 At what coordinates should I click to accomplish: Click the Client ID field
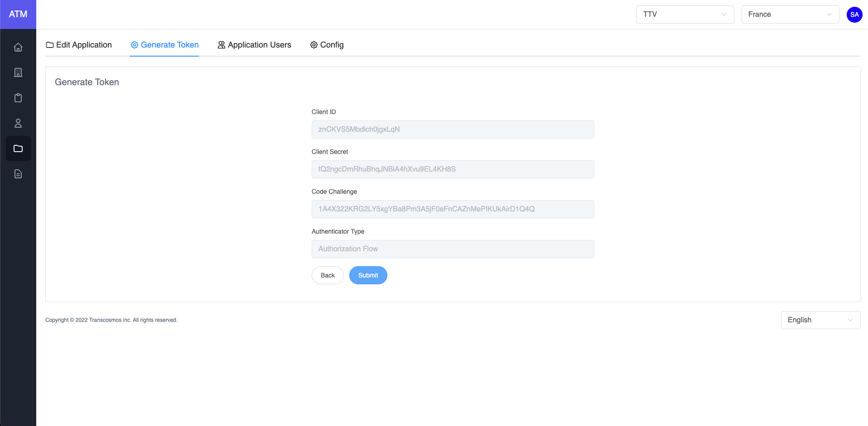pos(453,129)
